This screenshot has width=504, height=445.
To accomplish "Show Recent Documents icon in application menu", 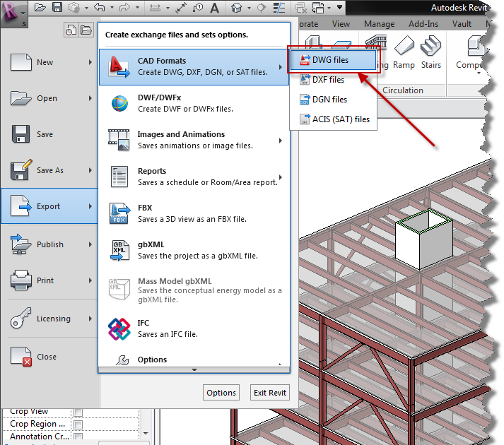I will pos(71,30).
